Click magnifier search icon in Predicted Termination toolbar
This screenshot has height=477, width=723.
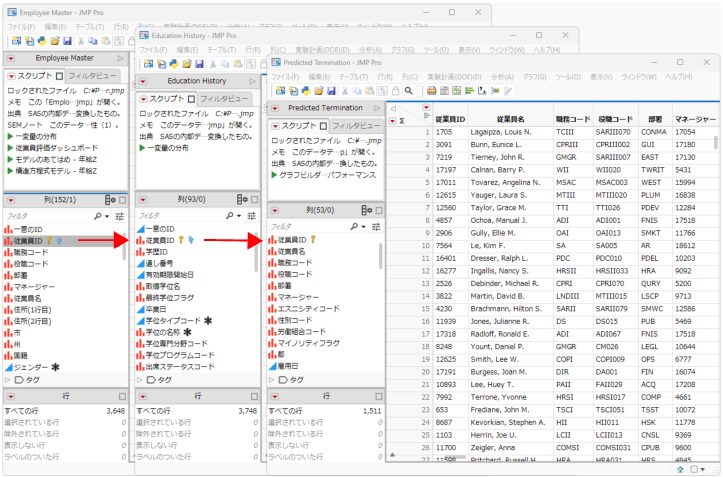coord(409,91)
